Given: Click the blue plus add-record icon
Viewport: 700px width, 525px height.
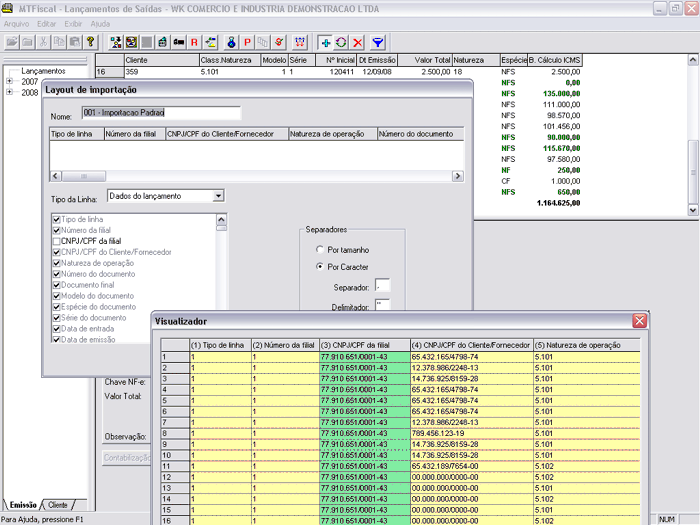Looking at the screenshot, I should [x=325, y=43].
